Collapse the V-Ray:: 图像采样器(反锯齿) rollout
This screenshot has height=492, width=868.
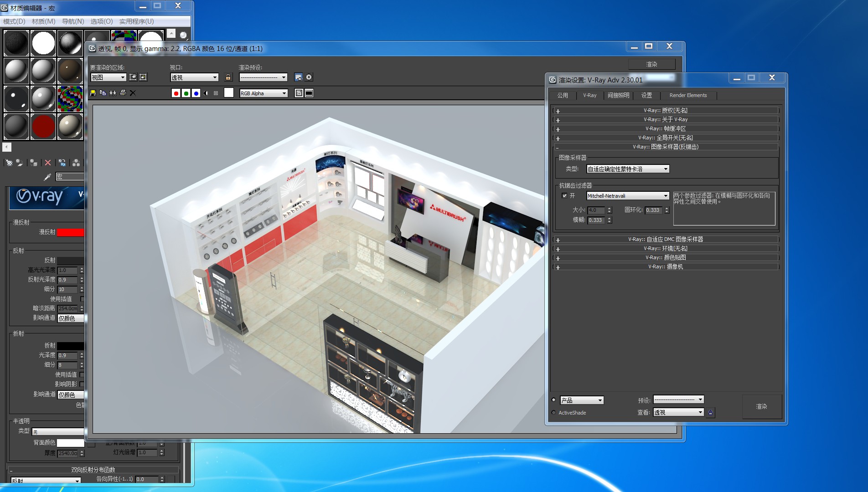pyautogui.click(x=666, y=147)
